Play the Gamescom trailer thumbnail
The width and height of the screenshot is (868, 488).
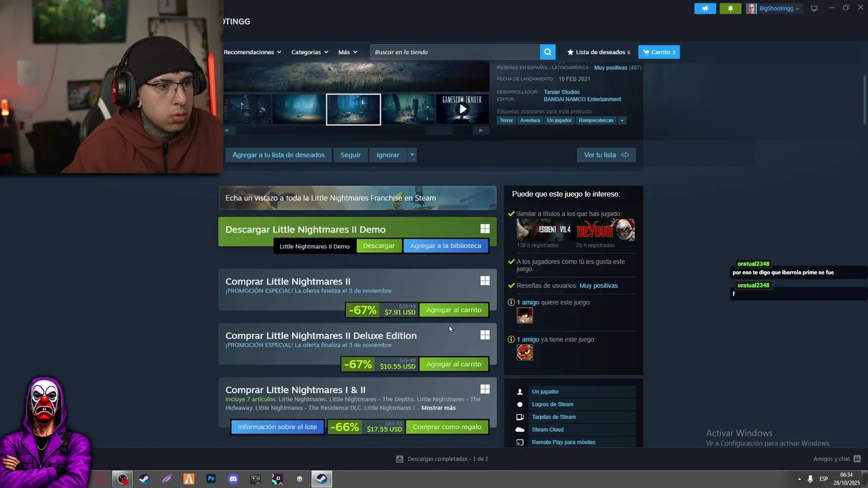coord(462,109)
